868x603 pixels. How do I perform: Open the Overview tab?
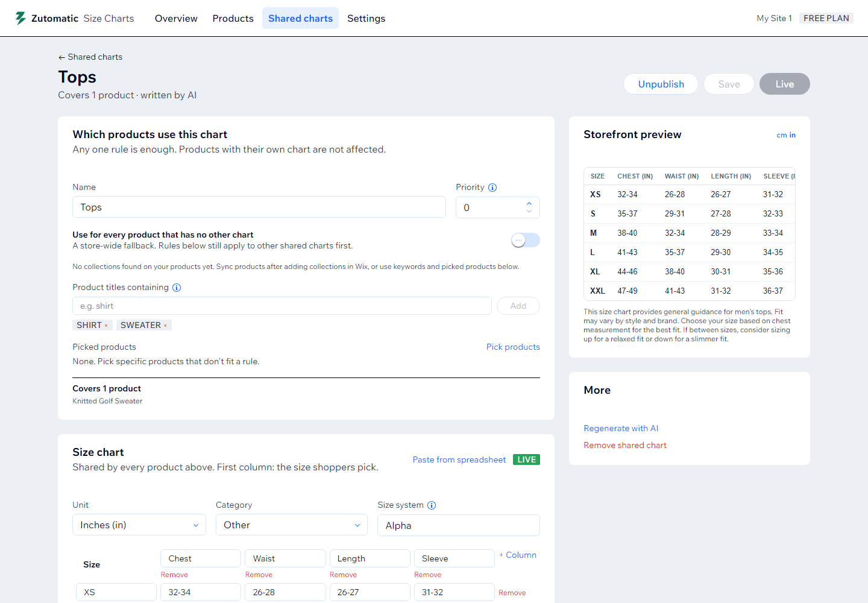176,18
